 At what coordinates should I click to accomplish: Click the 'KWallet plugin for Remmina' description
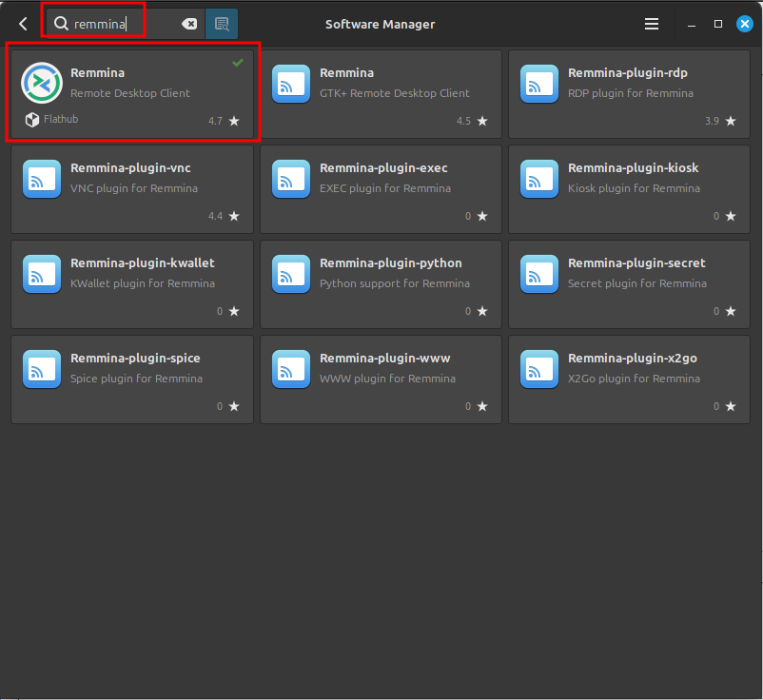[x=143, y=283]
